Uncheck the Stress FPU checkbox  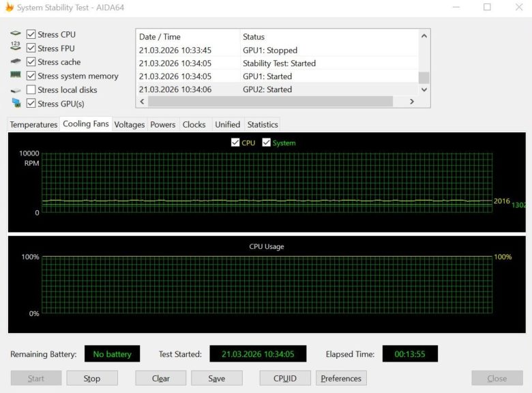[x=31, y=48]
